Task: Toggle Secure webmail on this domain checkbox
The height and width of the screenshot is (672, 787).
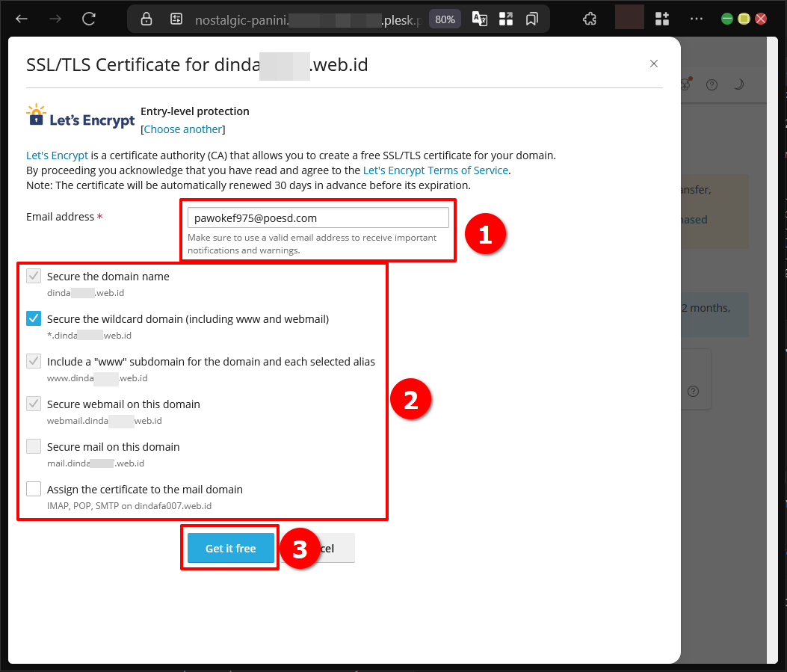Action: point(34,404)
